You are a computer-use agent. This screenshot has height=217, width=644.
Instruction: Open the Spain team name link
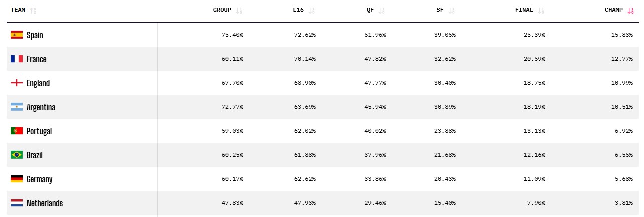pos(35,35)
